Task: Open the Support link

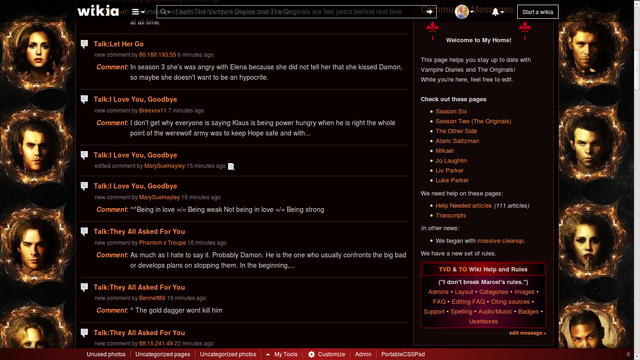Action: 434,311
